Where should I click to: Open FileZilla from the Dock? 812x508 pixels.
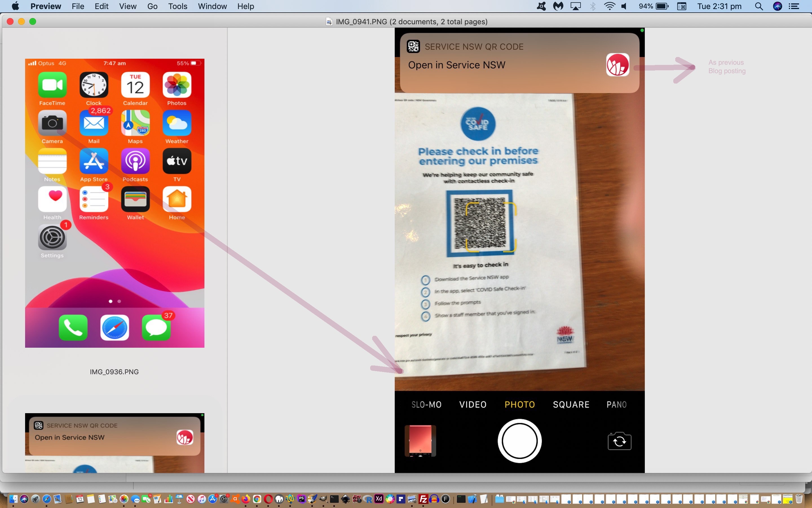click(423, 499)
